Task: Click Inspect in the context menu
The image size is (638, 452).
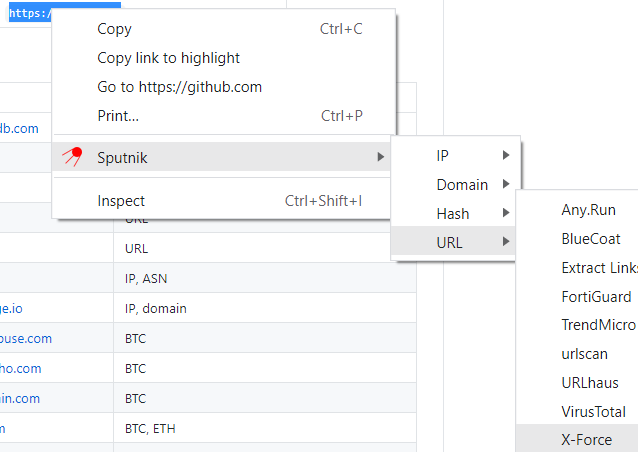Action: tap(121, 201)
